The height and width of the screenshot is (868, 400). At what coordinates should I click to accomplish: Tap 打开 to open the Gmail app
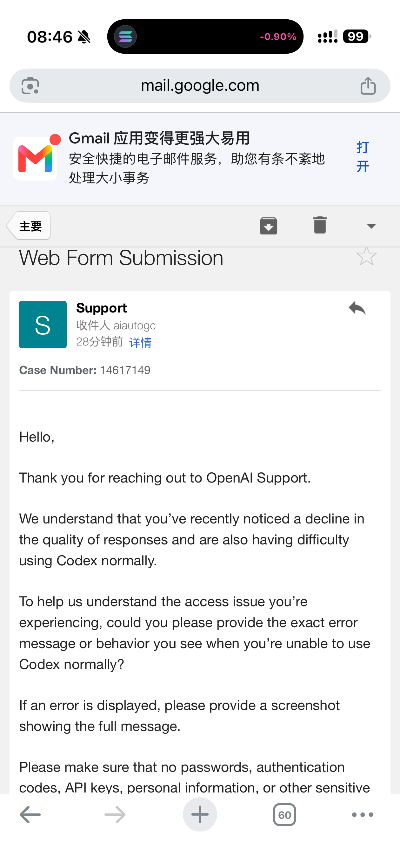[363, 157]
